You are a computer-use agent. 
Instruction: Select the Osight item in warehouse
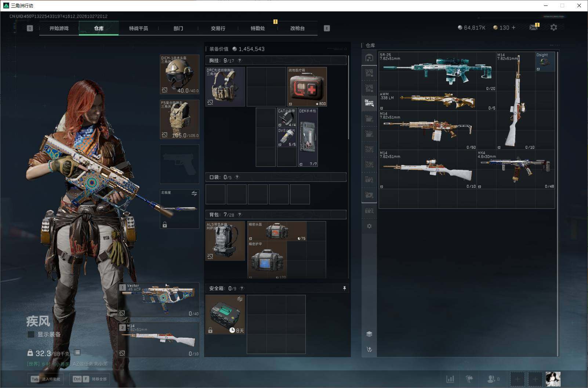pyautogui.click(x=545, y=62)
